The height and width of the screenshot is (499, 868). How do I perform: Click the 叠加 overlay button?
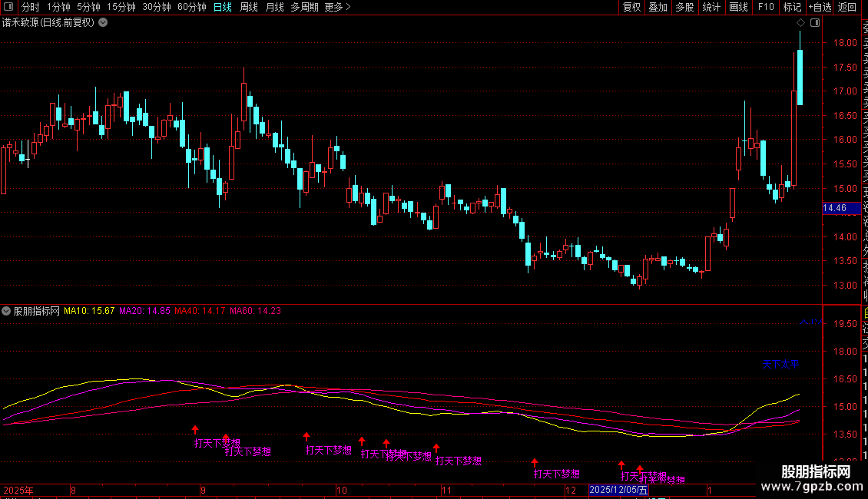click(658, 7)
